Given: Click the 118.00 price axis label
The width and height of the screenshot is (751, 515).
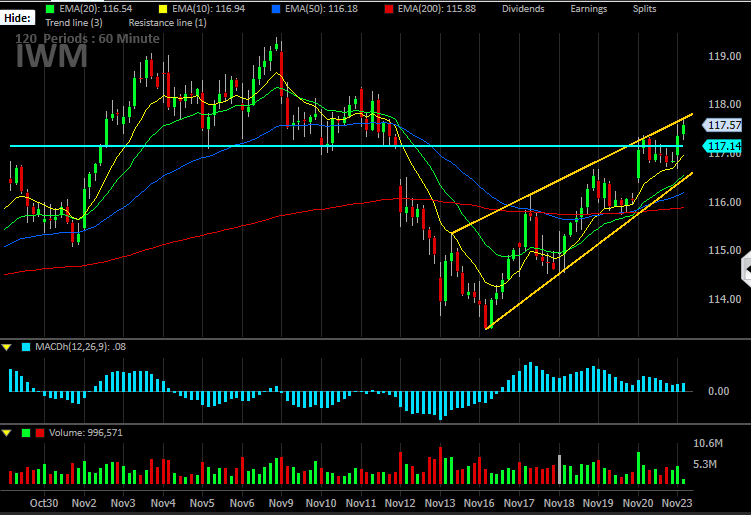Looking at the screenshot, I should click(724, 104).
